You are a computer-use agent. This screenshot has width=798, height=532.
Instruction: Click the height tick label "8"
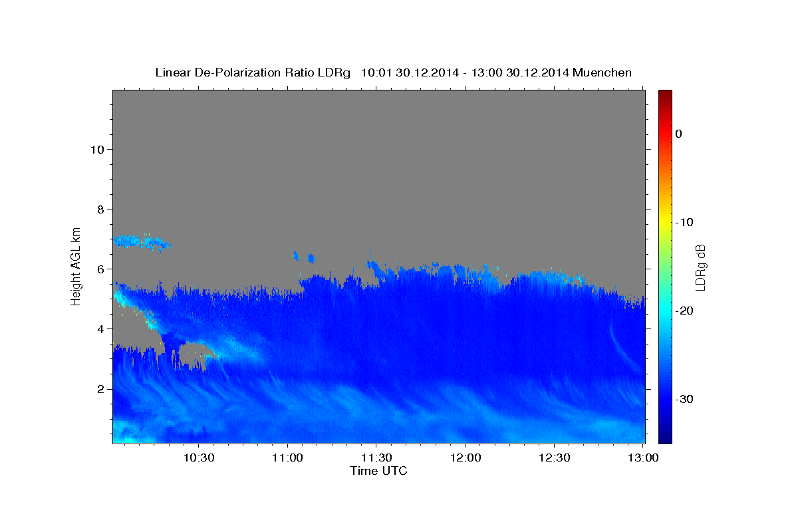100,209
